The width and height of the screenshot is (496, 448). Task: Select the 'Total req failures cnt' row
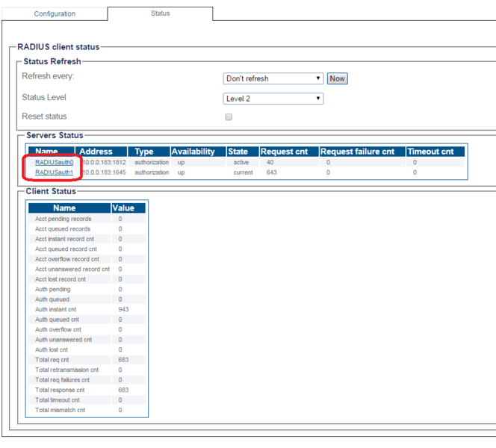(87, 380)
